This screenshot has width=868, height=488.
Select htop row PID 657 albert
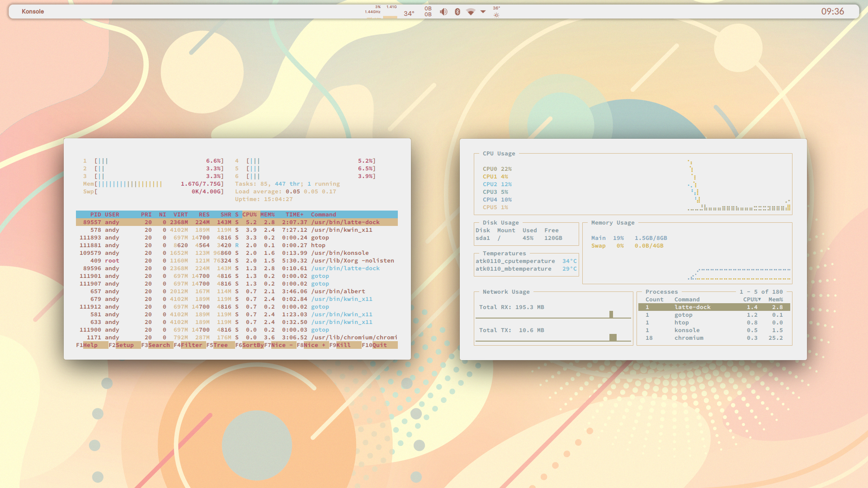click(237, 291)
